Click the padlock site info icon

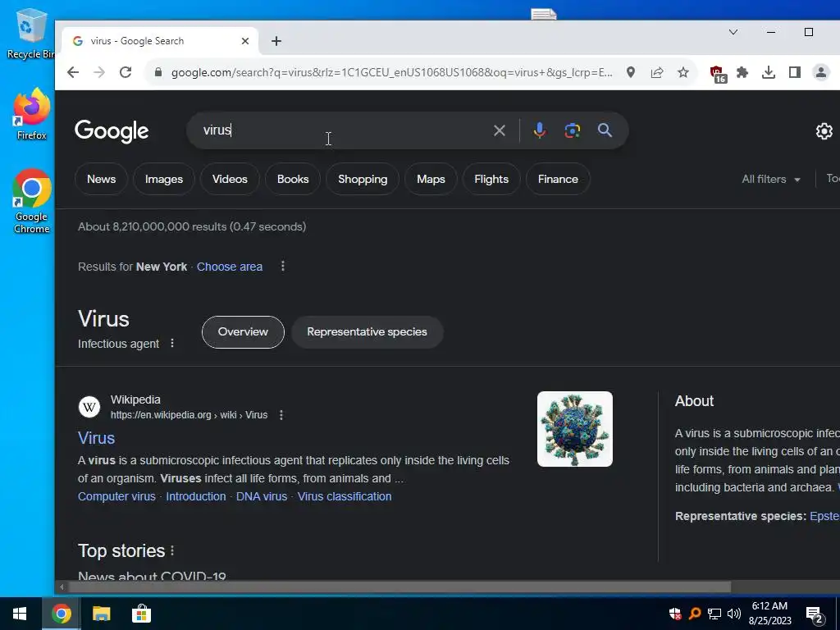(x=158, y=72)
